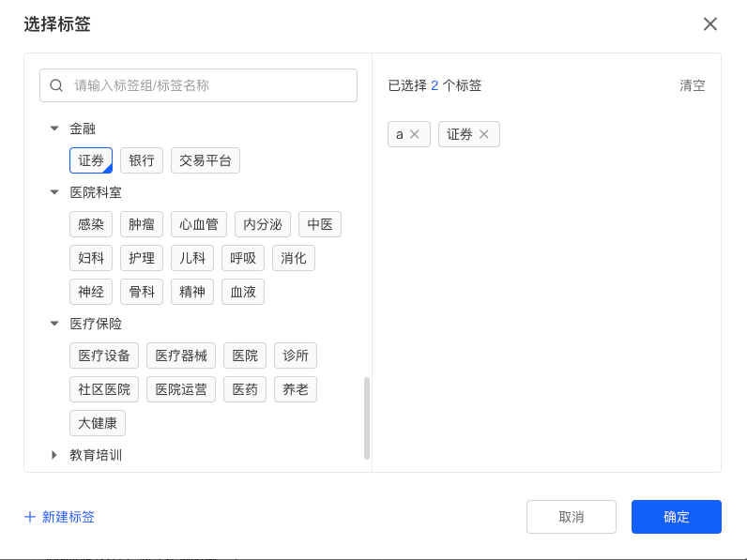
Task: Choose the 社区医院 tag
Action: click(x=104, y=389)
